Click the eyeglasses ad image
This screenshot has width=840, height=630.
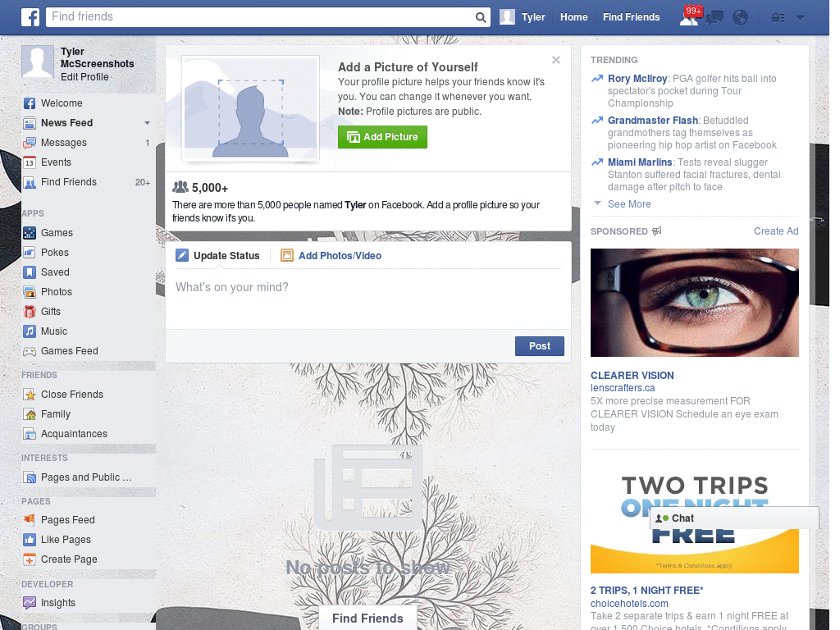(x=694, y=303)
